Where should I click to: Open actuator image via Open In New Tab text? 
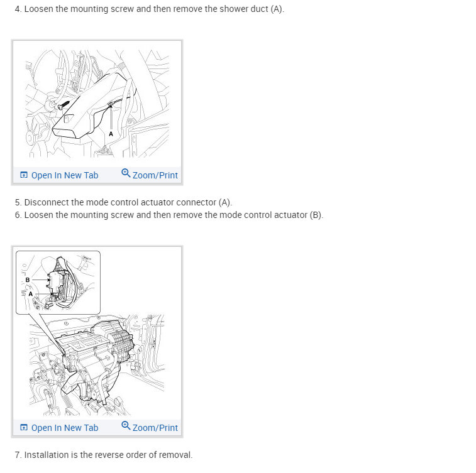coord(65,428)
